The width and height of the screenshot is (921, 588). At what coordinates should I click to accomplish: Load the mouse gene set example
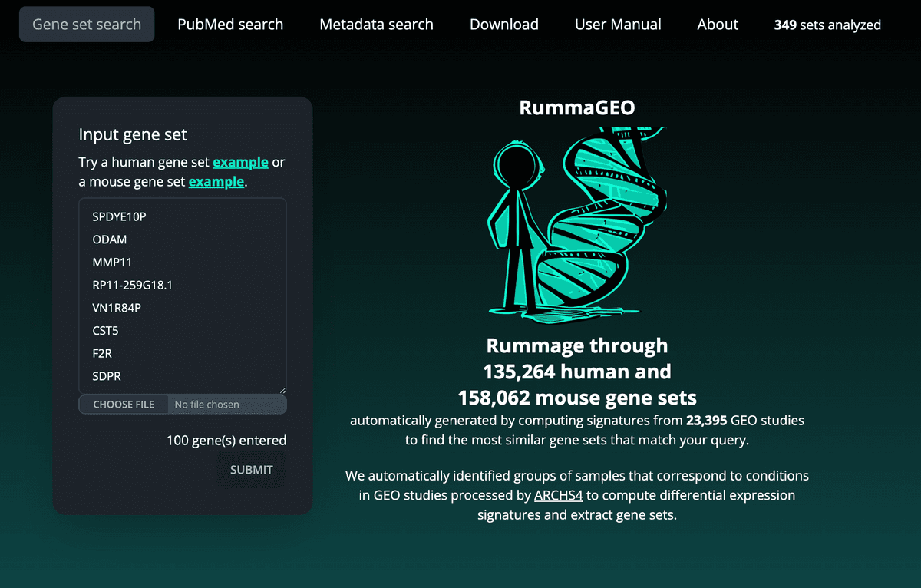click(x=216, y=182)
